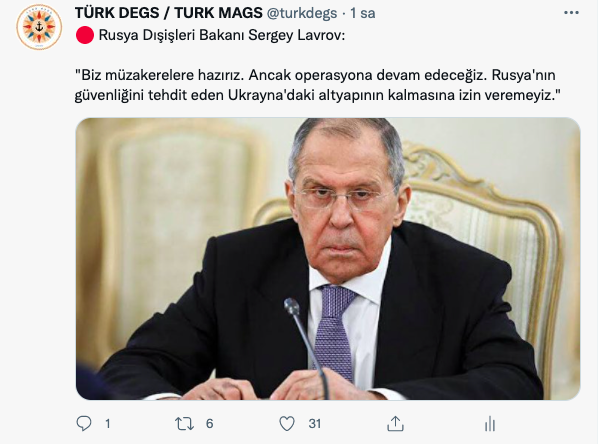
Task: Click the like count number 31
Action: click(315, 424)
